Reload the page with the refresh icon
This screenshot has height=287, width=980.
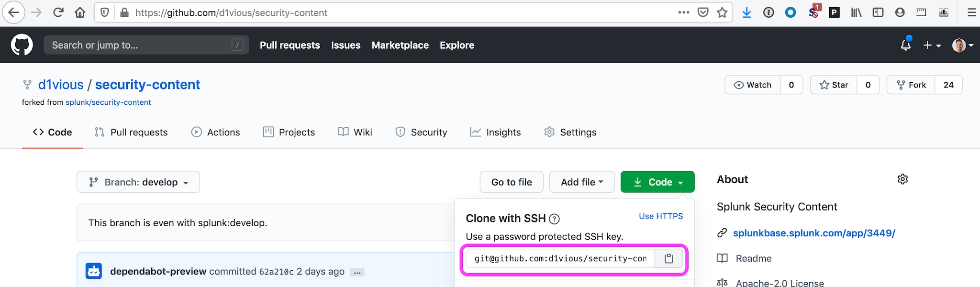coord(58,13)
